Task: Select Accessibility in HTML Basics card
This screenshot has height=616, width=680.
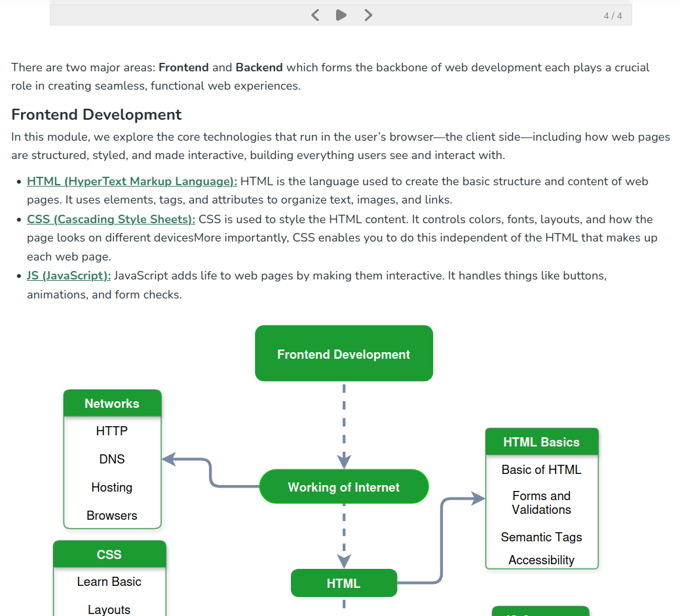Action: (x=541, y=560)
